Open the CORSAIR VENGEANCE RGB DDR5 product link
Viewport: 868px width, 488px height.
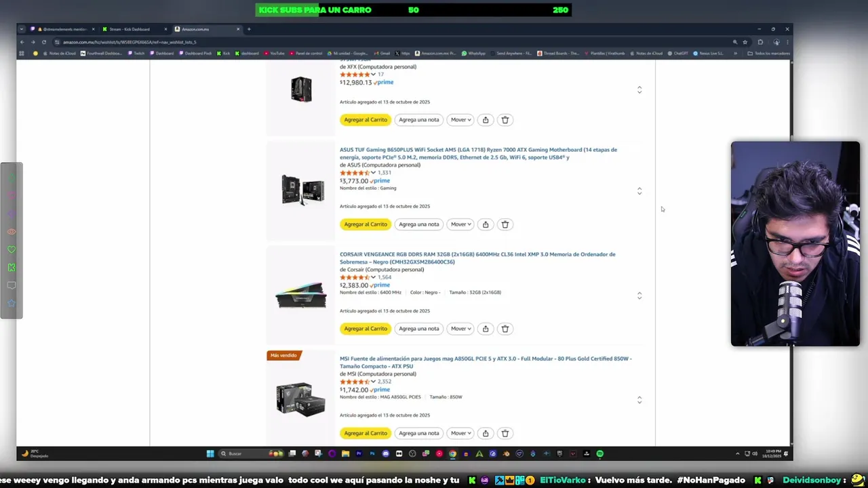[477, 258]
